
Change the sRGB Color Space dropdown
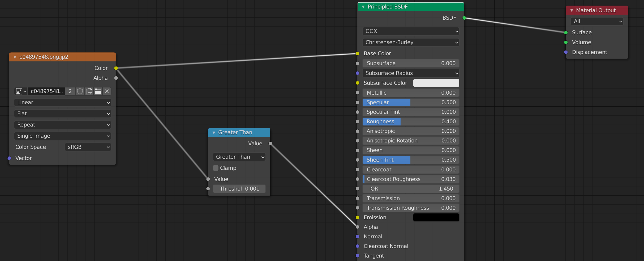click(88, 147)
